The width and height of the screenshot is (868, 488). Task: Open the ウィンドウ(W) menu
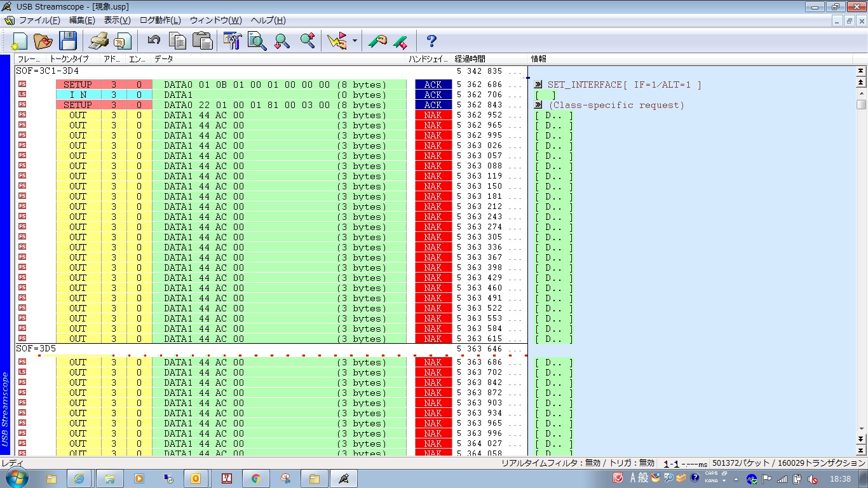point(216,20)
